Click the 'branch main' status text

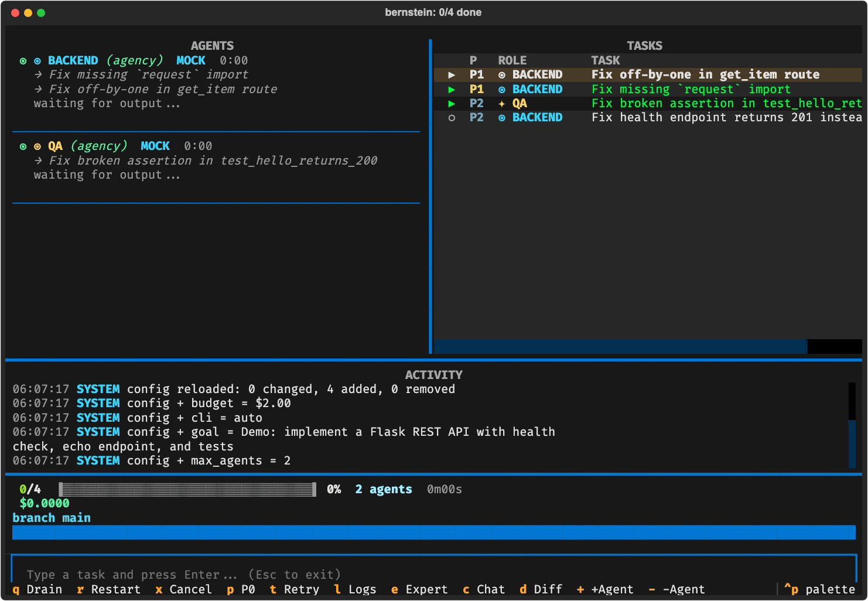[52, 518]
